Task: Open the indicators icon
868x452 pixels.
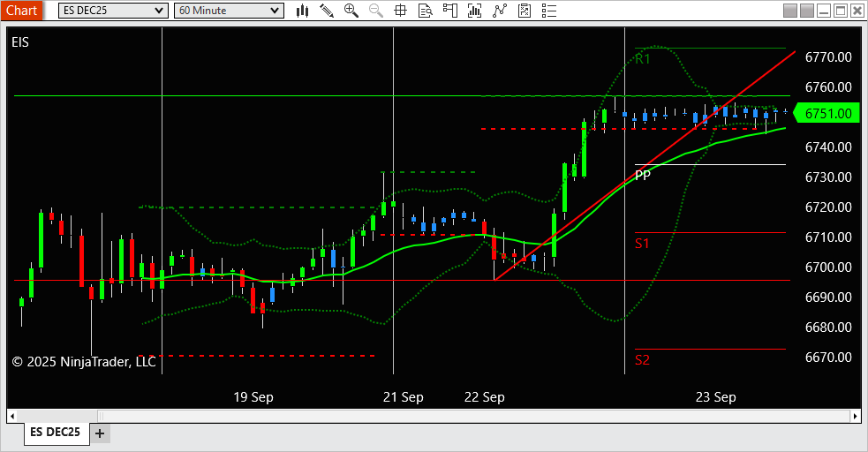Action: coord(474,11)
